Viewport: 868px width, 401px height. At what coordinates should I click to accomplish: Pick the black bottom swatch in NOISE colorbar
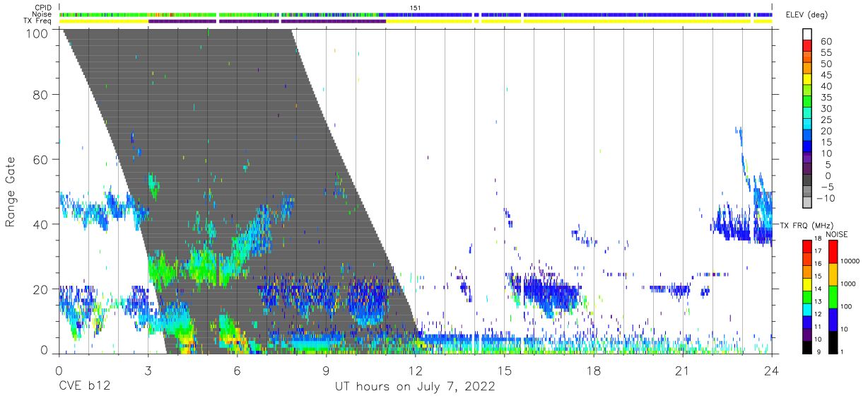pos(833,342)
